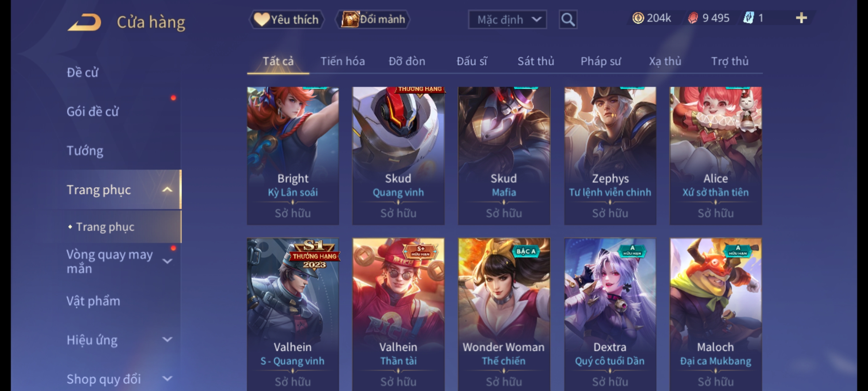Open Tướng in the sidebar
The width and height of the screenshot is (868, 391).
[x=85, y=151]
